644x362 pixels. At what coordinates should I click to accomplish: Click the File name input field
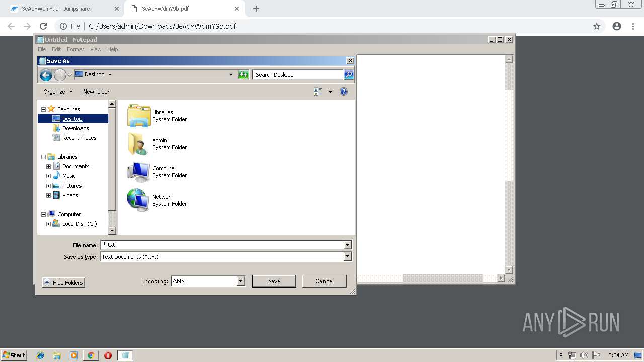pyautogui.click(x=222, y=245)
